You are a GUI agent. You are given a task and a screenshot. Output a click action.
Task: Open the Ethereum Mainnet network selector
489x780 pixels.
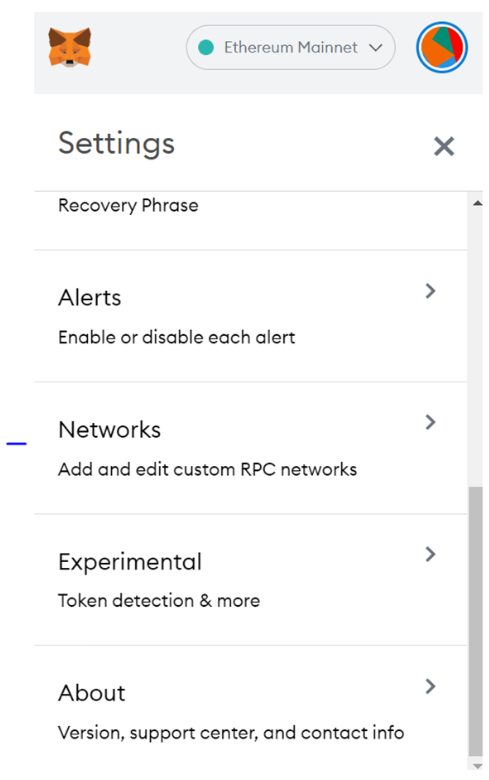tap(291, 47)
